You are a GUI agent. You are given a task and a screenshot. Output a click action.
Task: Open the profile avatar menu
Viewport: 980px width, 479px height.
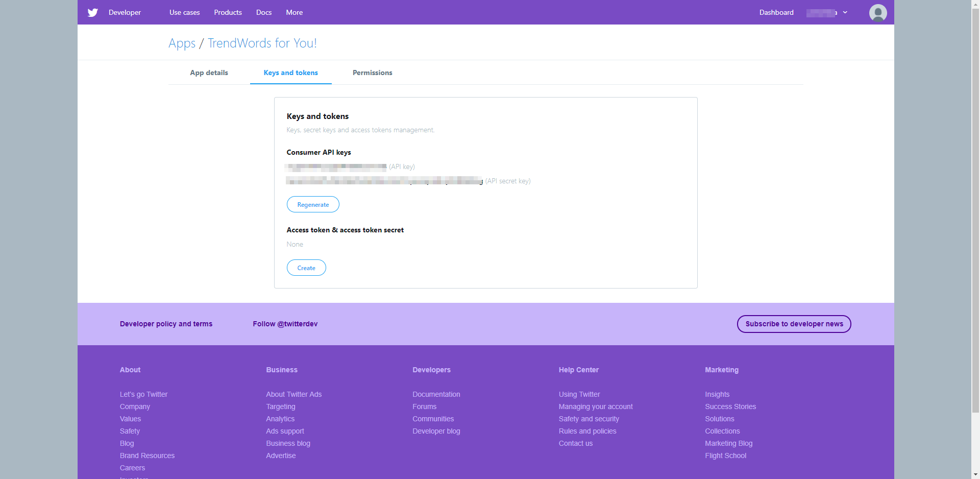[877, 12]
